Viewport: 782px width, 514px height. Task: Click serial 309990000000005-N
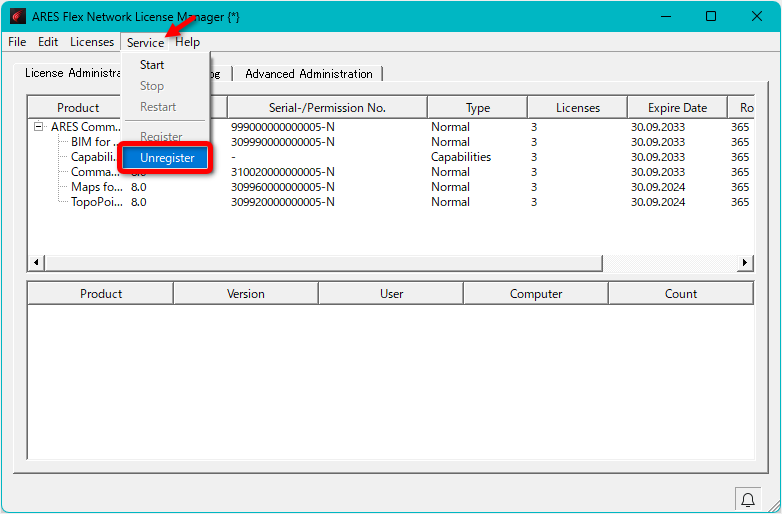click(x=282, y=142)
